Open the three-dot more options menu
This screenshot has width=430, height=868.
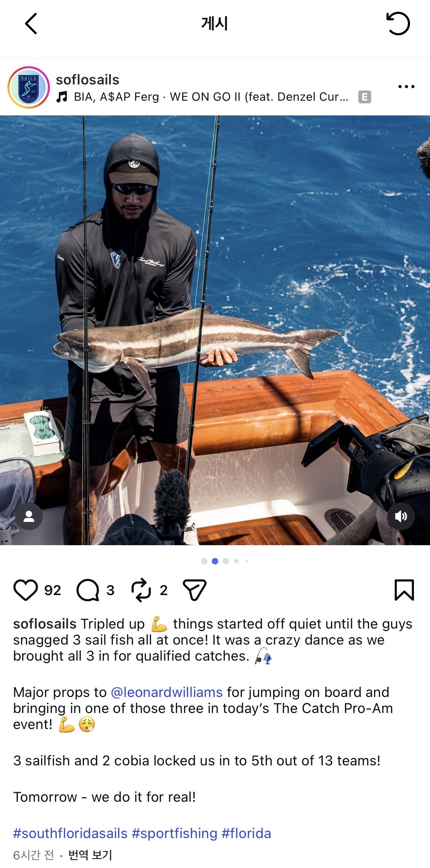tap(406, 87)
